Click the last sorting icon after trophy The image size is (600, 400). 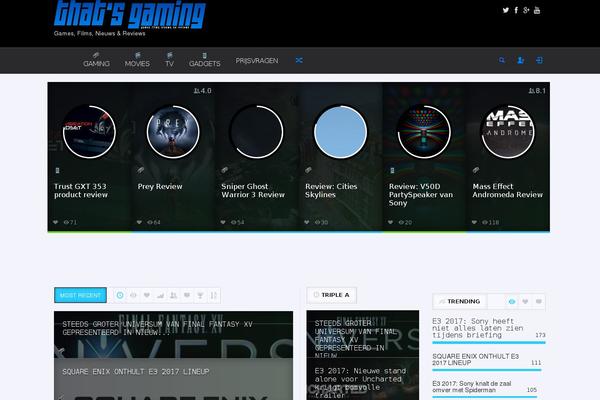(x=214, y=295)
